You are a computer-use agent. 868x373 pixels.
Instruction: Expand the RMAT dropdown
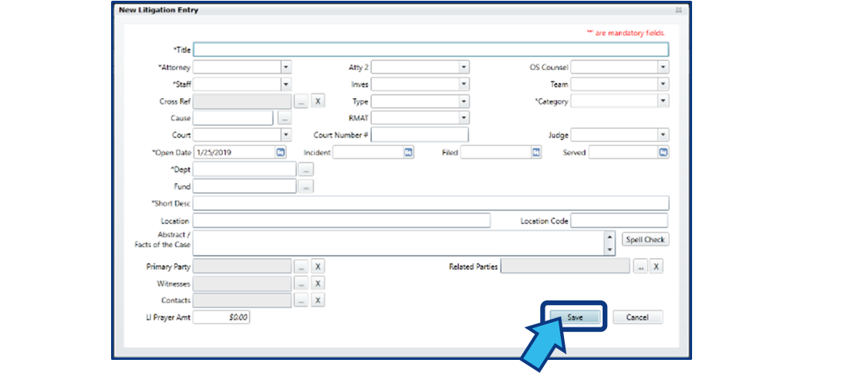(x=464, y=118)
